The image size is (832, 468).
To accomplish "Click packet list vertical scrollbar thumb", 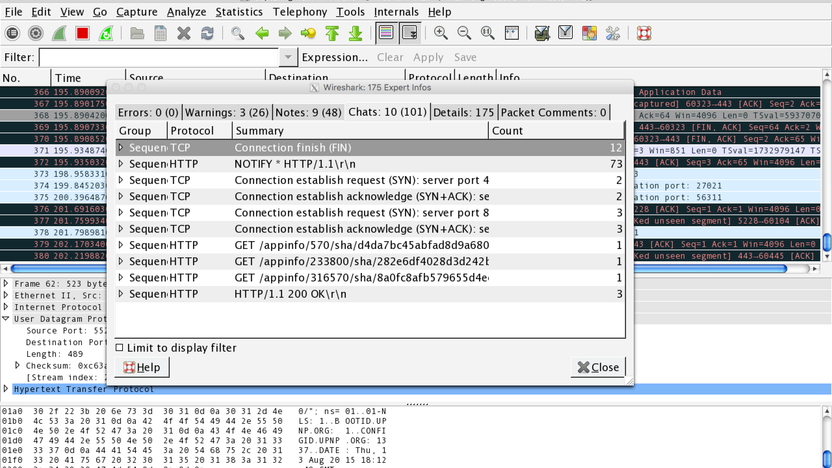I will (x=827, y=242).
